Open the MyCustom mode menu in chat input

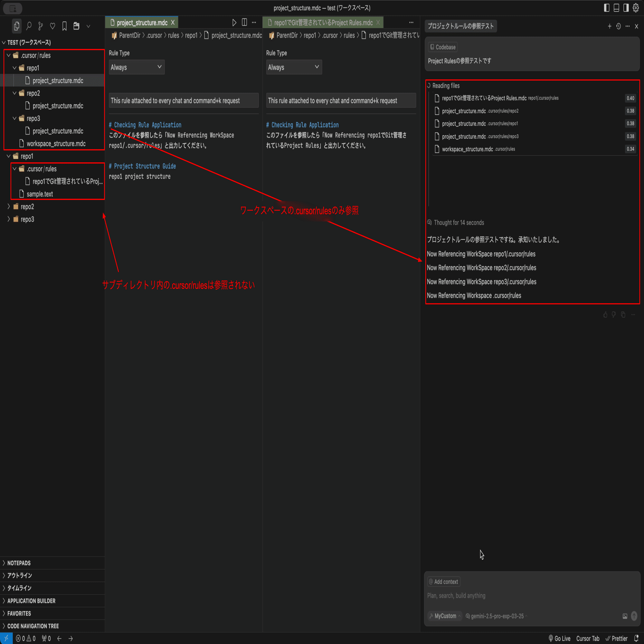pyautogui.click(x=444, y=616)
